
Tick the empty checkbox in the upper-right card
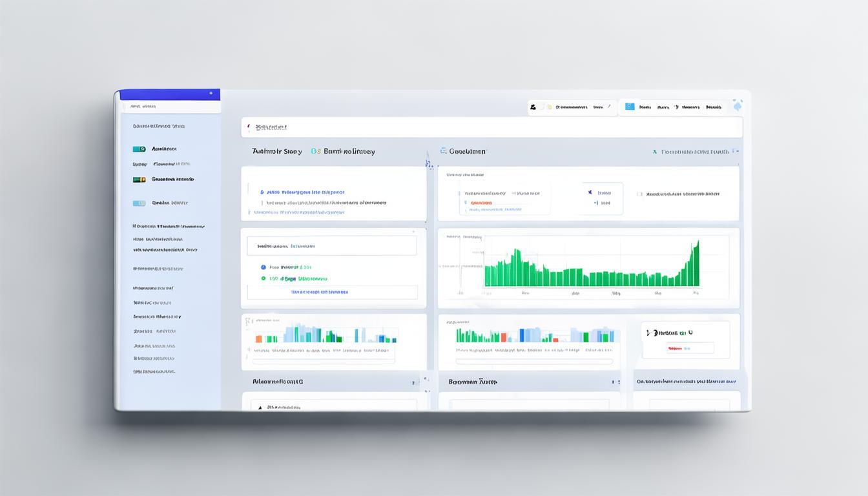pos(639,194)
